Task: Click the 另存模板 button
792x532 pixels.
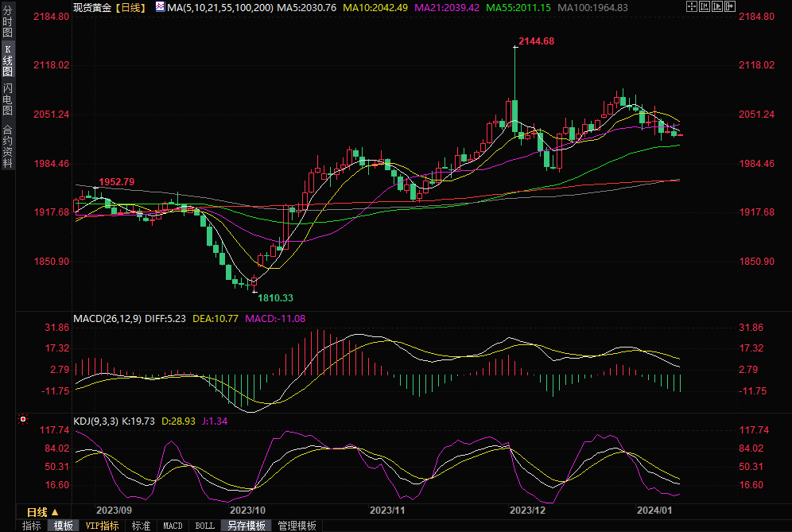Action: 246,526
